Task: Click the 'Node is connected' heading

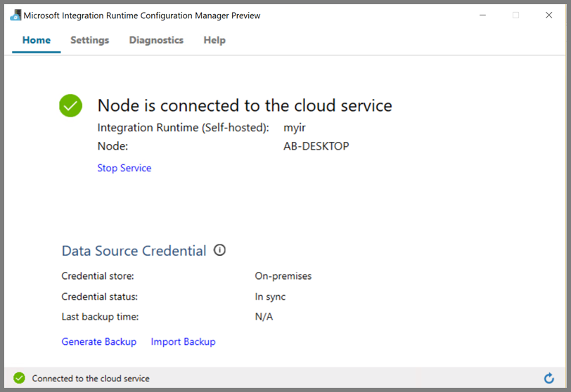Action: point(245,106)
